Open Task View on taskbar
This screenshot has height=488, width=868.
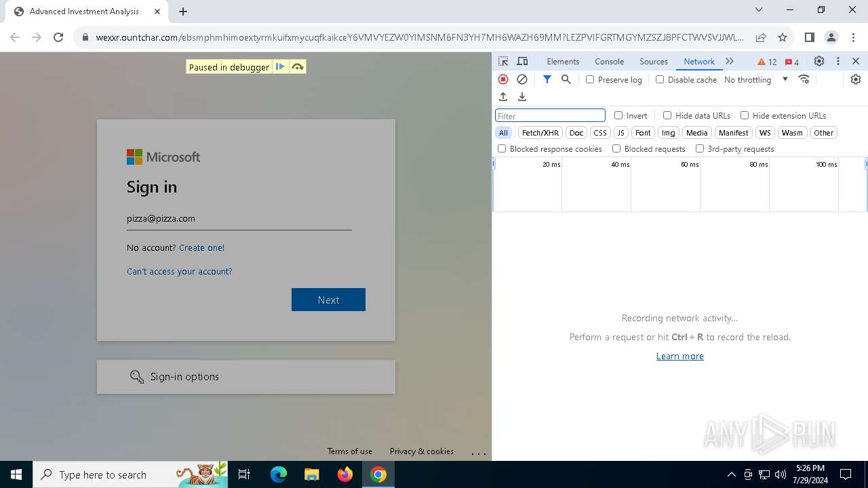[244, 474]
